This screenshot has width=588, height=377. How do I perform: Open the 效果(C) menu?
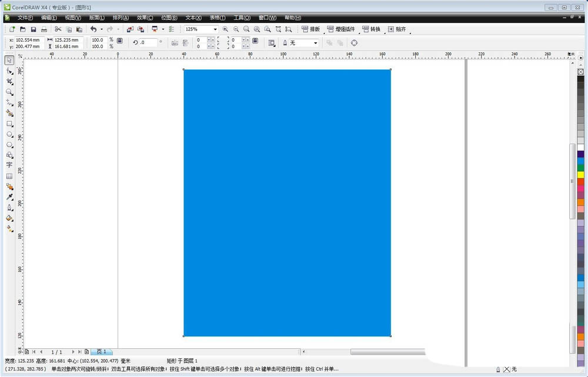pos(145,18)
